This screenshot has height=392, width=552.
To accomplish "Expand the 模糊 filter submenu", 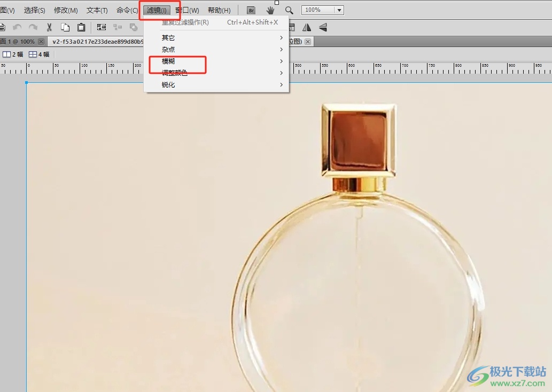I will coord(216,61).
